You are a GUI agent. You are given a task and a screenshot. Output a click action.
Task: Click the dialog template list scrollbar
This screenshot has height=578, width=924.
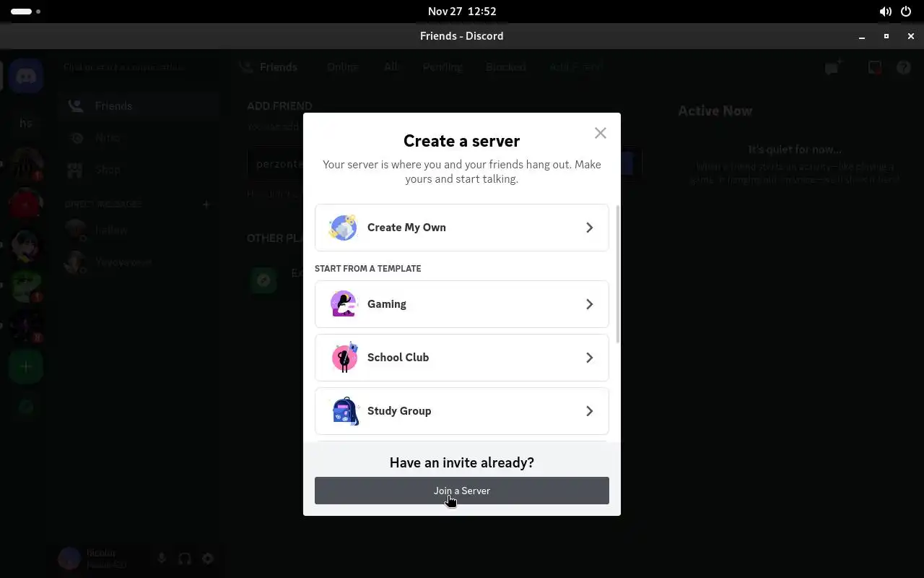pos(617,275)
